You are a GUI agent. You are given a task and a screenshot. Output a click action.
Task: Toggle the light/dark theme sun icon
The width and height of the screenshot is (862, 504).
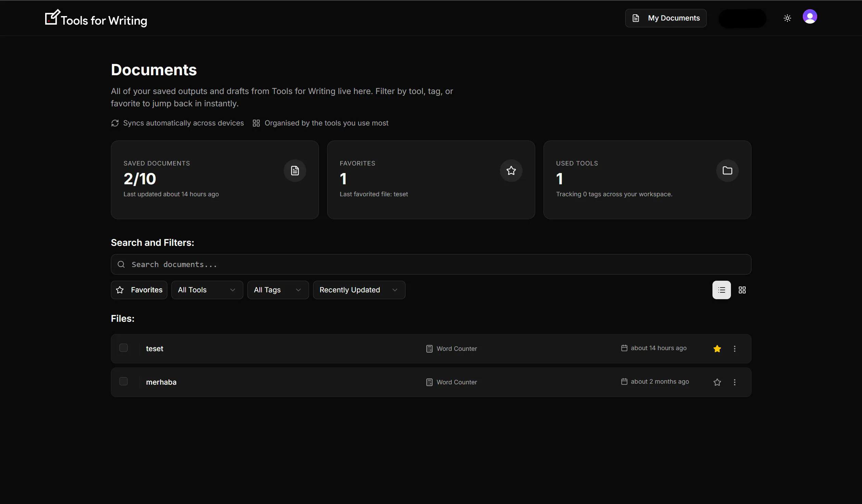click(x=787, y=18)
